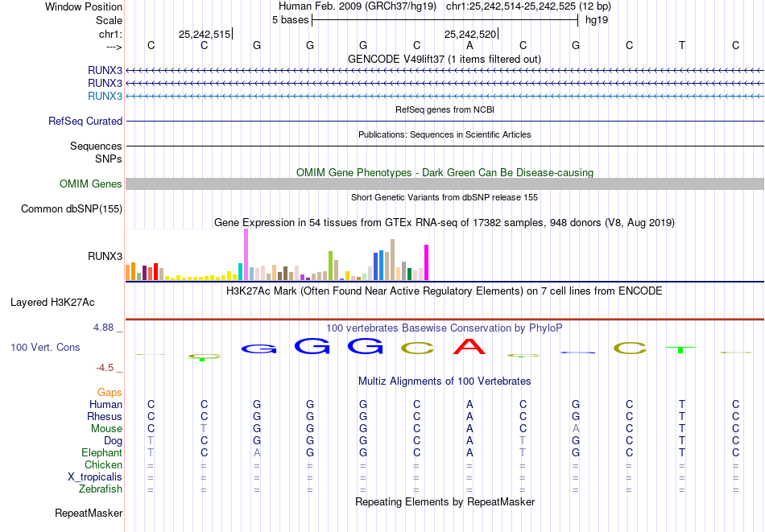Click the 25,242,520 position marker
The height and width of the screenshot is (532, 765).
[x=470, y=34]
